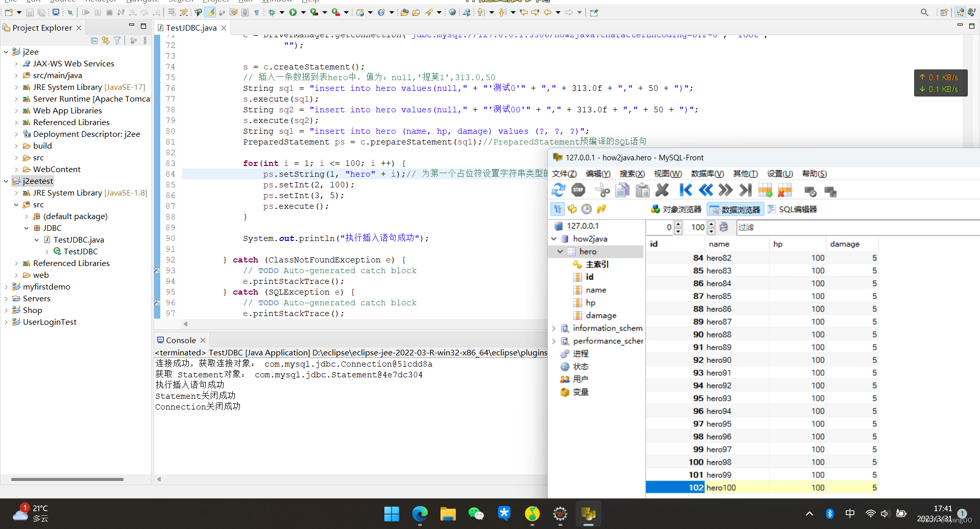980x529 pixels.
Task: Decrease the limit 100 spinner value
Action: (711, 231)
